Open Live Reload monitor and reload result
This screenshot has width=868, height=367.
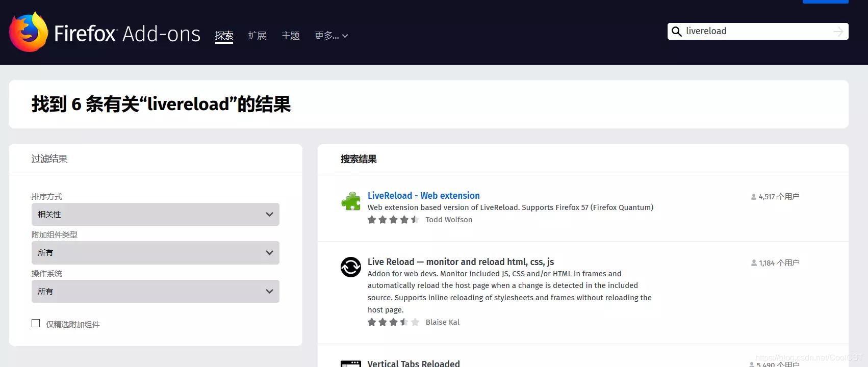(461, 262)
